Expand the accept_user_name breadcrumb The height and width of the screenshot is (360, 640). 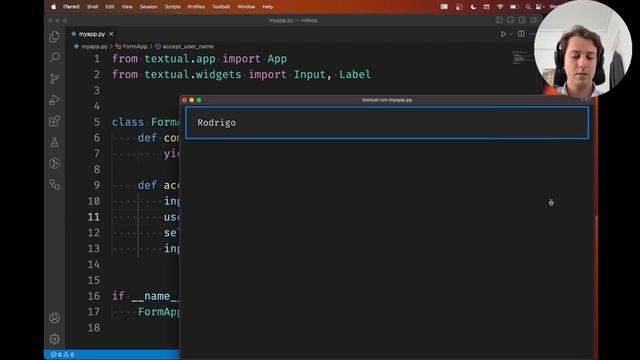pyautogui.click(x=188, y=47)
